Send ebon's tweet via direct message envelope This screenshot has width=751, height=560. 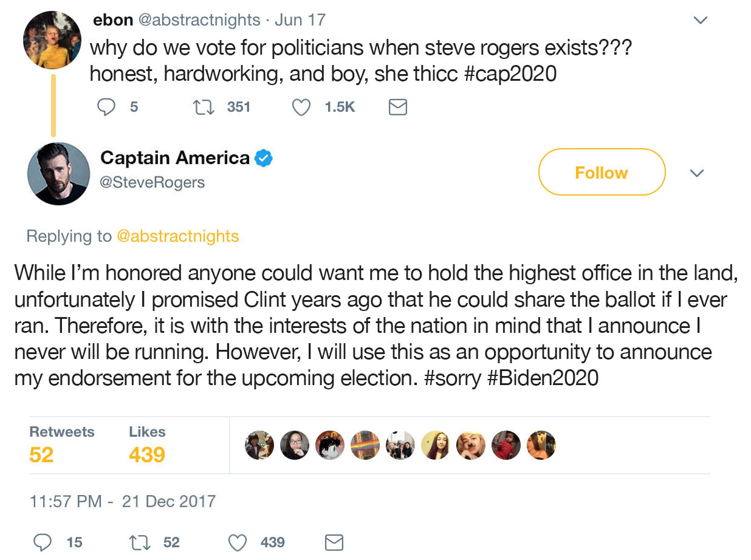[397, 108]
